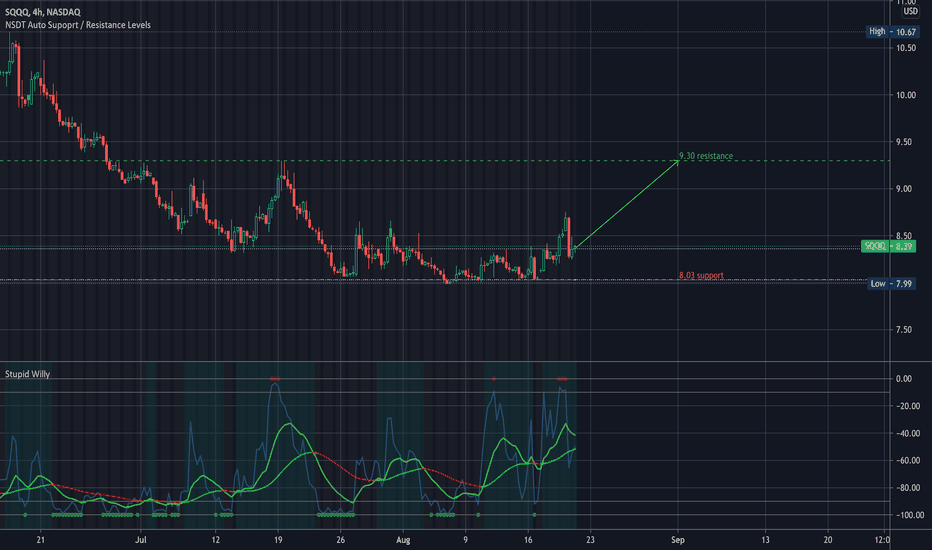Viewport: 932px width, 550px height.
Task: Click the -20.00 indicator axis value
Action: pos(907,406)
